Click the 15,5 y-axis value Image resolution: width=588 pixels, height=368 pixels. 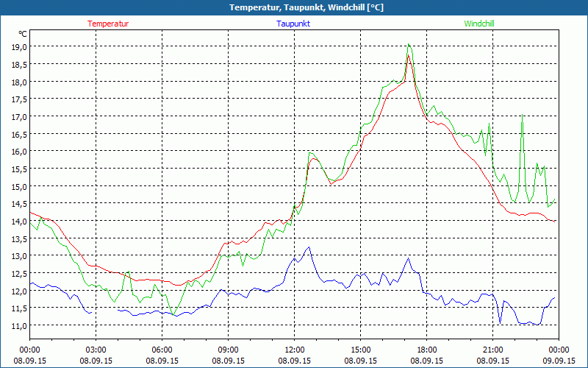click(x=19, y=169)
